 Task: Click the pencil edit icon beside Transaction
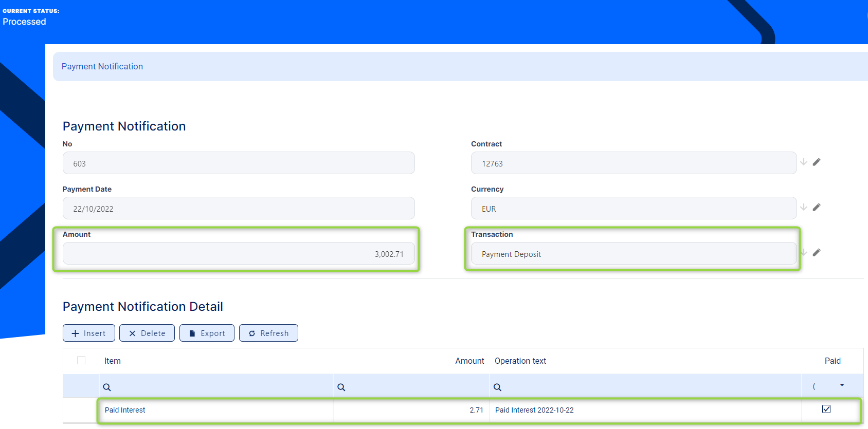point(817,253)
